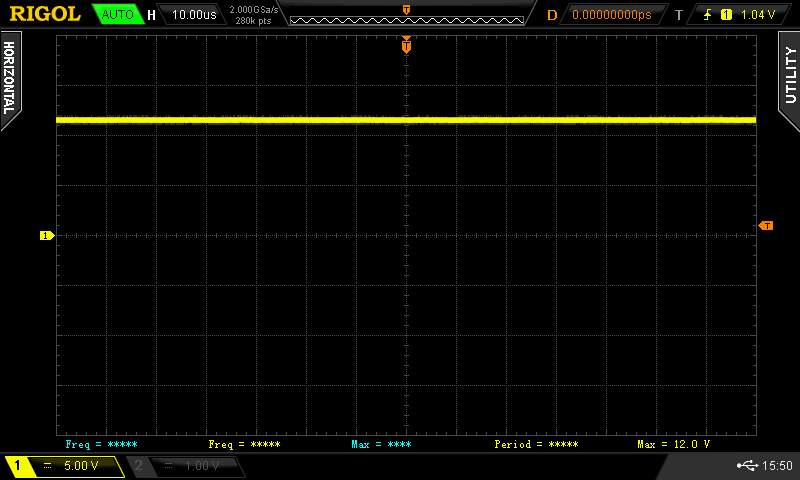Select the 1.04 V trigger level readout
This screenshot has width=800, height=480.
pyautogui.click(x=758, y=15)
